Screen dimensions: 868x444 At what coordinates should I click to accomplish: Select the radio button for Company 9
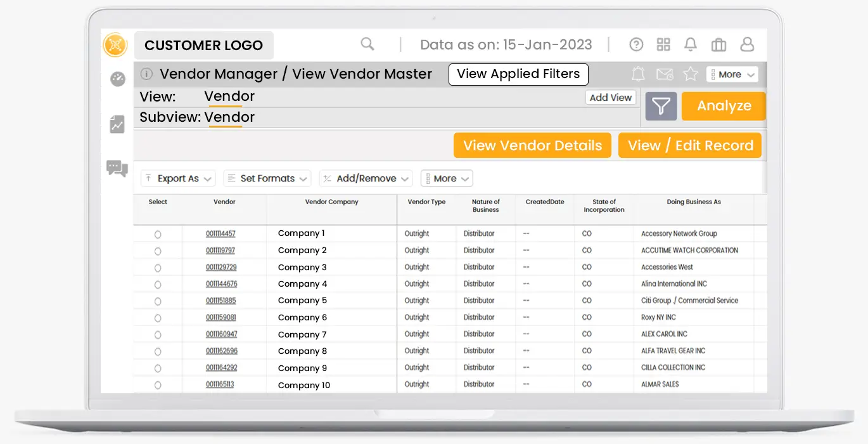point(158,369)
